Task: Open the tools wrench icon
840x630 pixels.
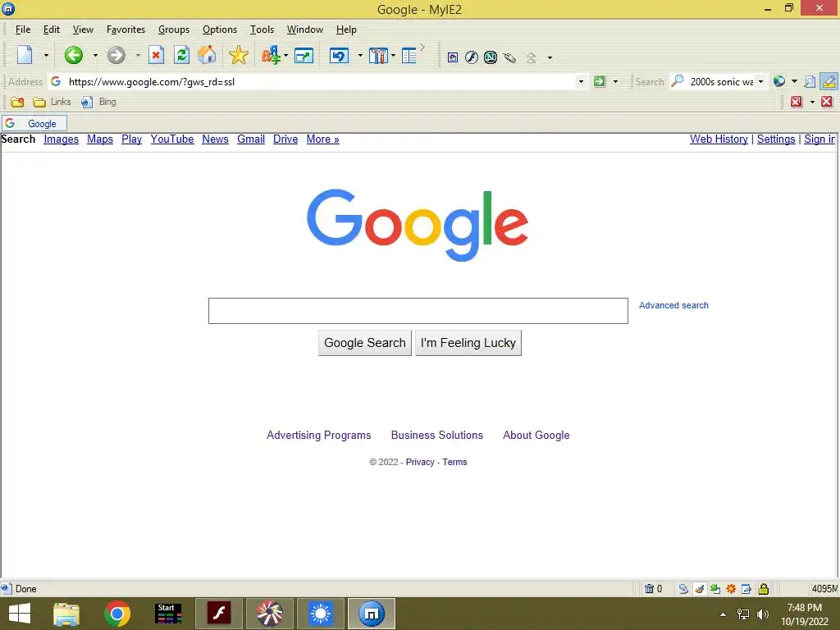Action: pyautogui.click(x=378, y=55)
